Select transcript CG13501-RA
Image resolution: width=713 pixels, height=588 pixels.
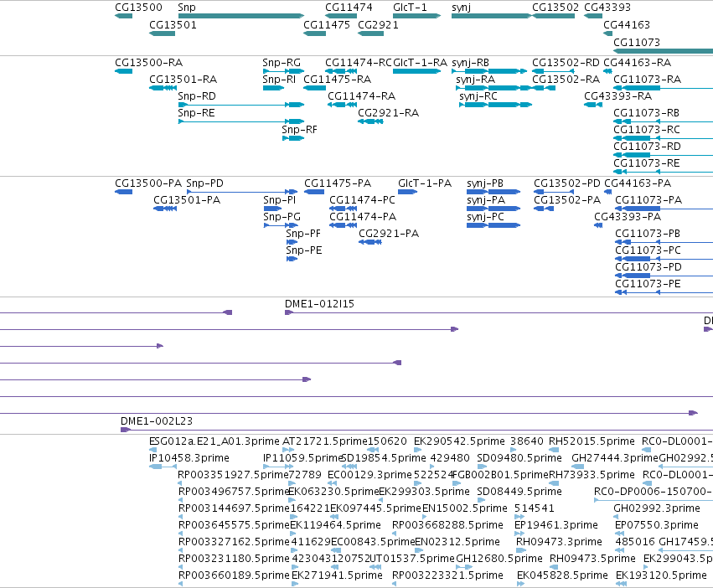click(x=163, y=88)
